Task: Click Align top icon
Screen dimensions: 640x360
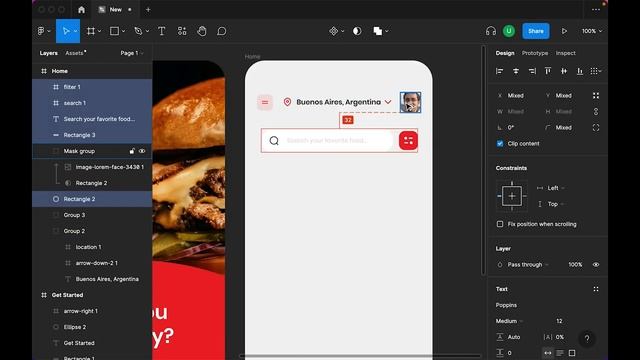Action: pyautogui.click(x=548, y=71)
